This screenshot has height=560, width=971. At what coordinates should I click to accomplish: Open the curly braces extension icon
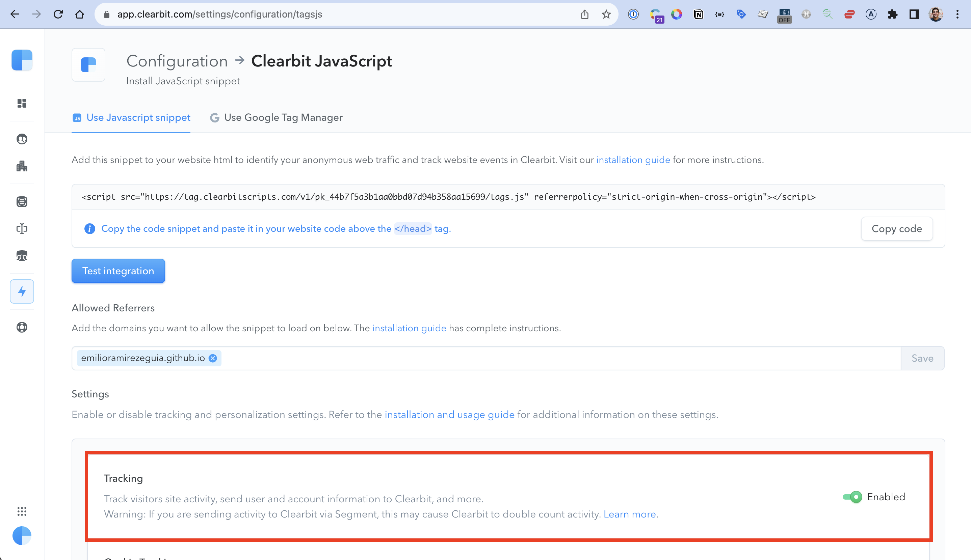coord(719,14)
